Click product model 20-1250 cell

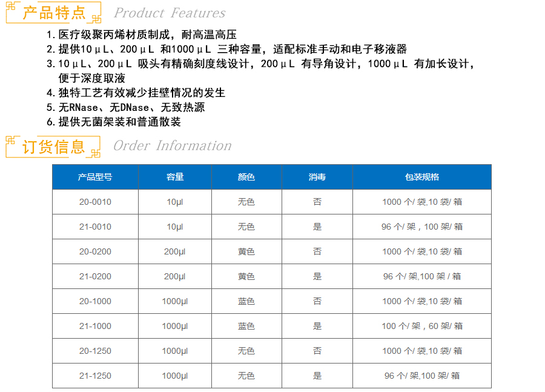(x=95, y=351)
